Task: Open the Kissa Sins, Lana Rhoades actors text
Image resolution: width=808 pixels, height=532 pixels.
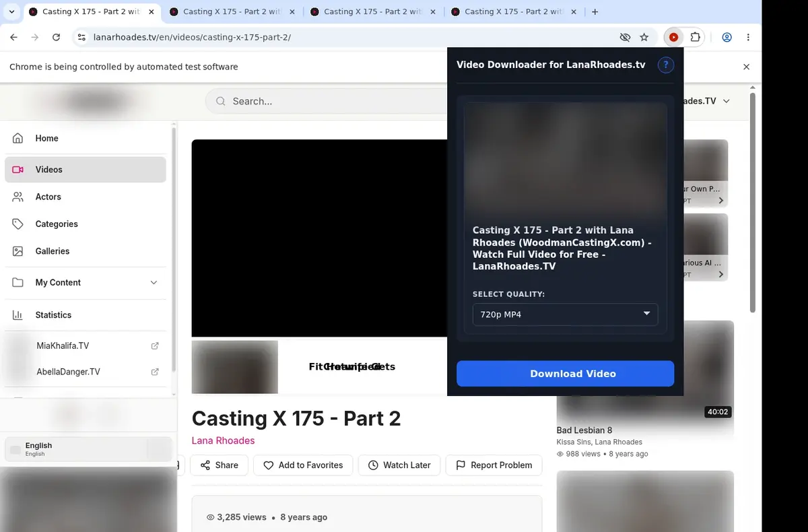Action: [x=599, y=442]
